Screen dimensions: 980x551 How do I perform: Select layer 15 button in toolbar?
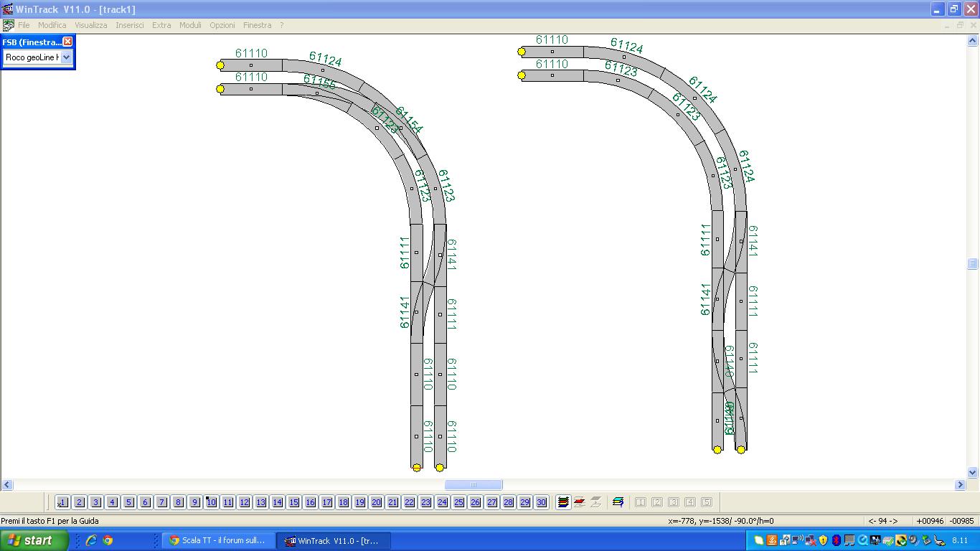click(293, 502)
